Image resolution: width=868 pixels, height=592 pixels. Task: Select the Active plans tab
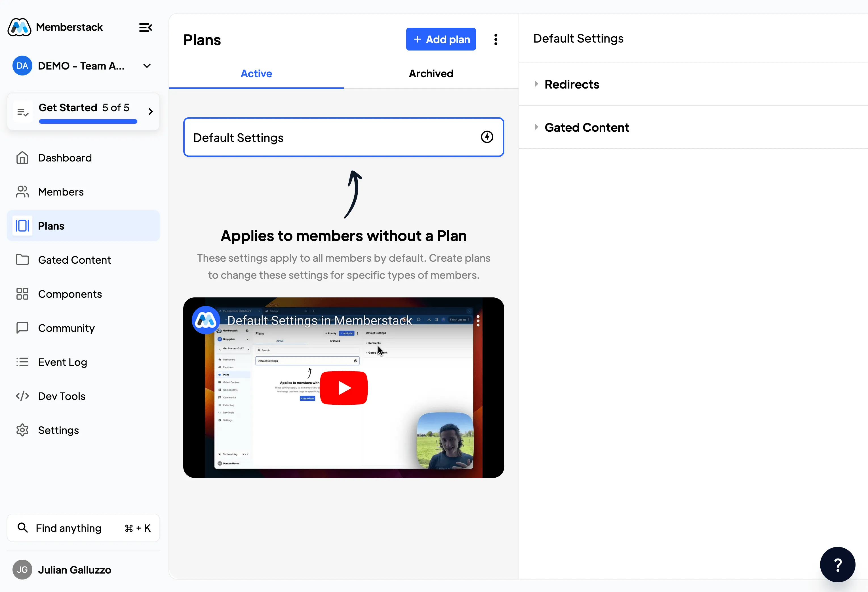256,74
